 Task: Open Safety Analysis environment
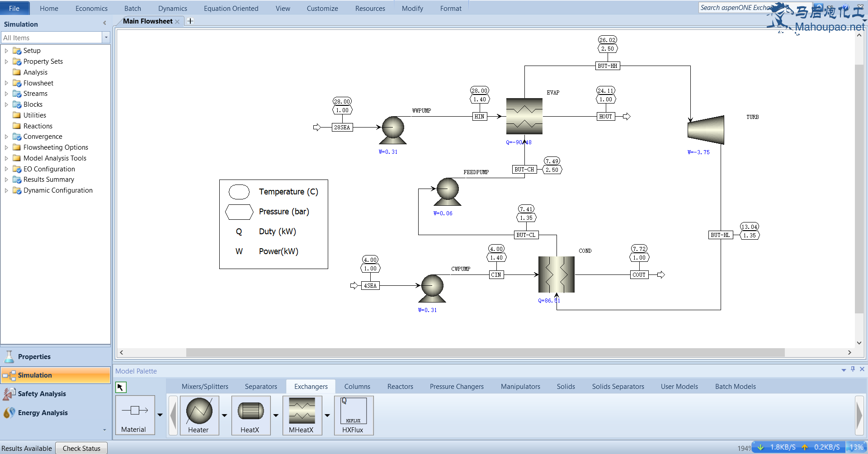(x=56, y=394)
